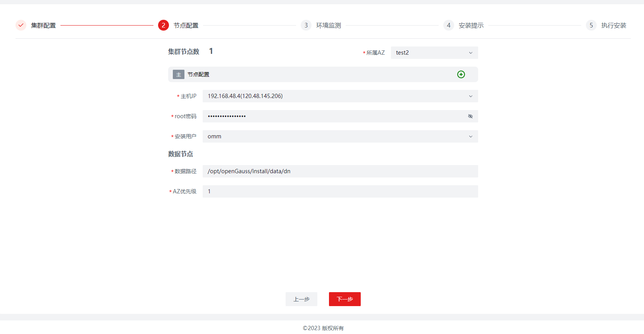
Task: Click the step 3 number circle
Action: tap(306, 26)
